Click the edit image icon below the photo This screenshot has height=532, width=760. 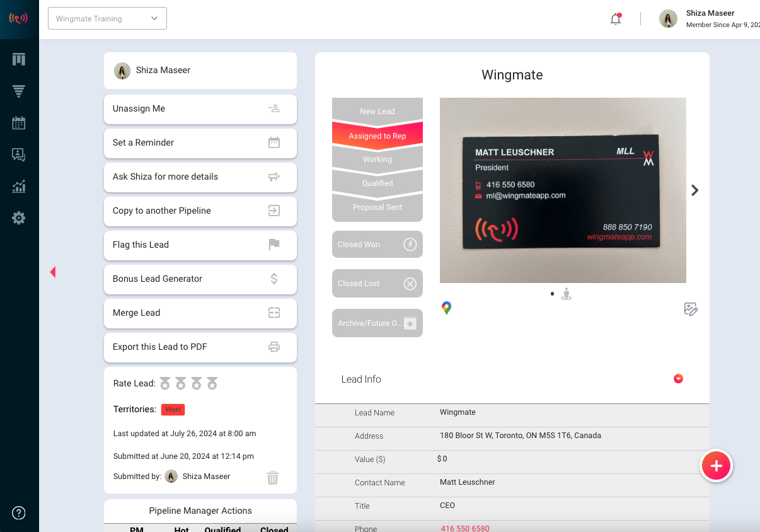691,309
